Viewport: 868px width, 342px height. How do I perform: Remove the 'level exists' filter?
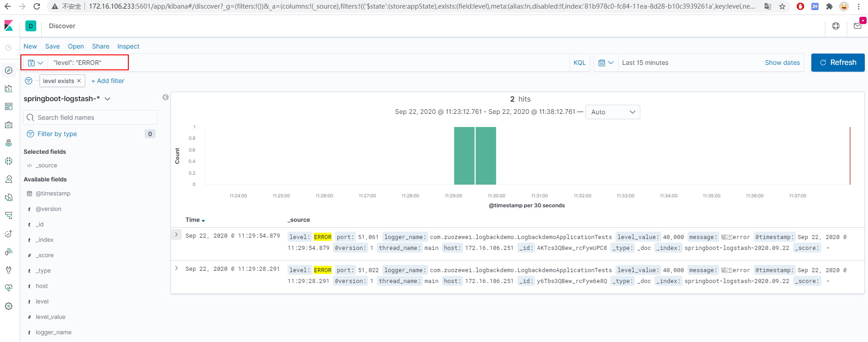click(x=79, y=81)
